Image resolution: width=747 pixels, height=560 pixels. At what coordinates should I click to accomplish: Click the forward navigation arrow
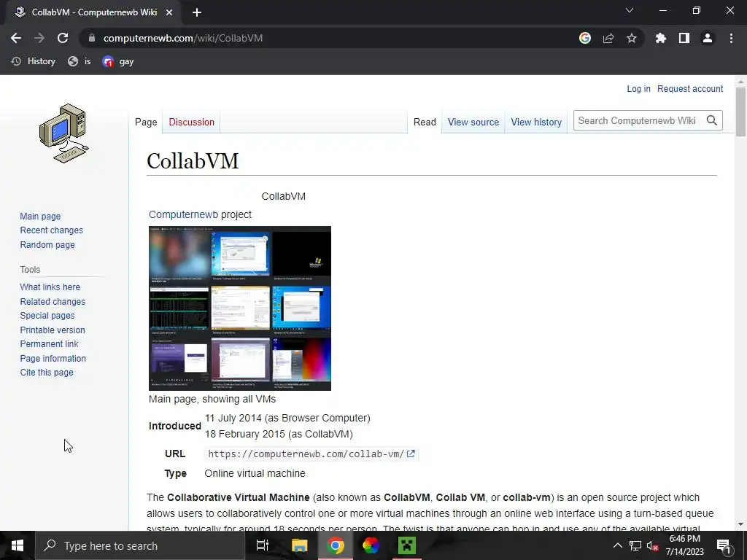coord(39,38)
